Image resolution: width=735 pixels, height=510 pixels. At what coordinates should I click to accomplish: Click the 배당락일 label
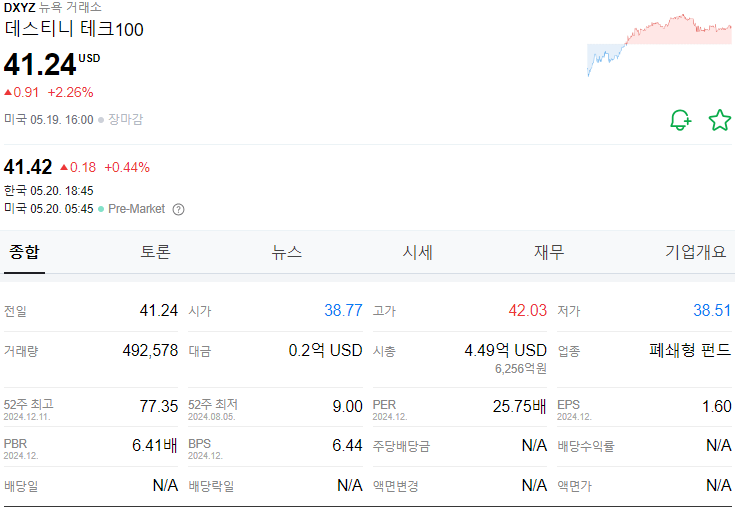[211, 486]
